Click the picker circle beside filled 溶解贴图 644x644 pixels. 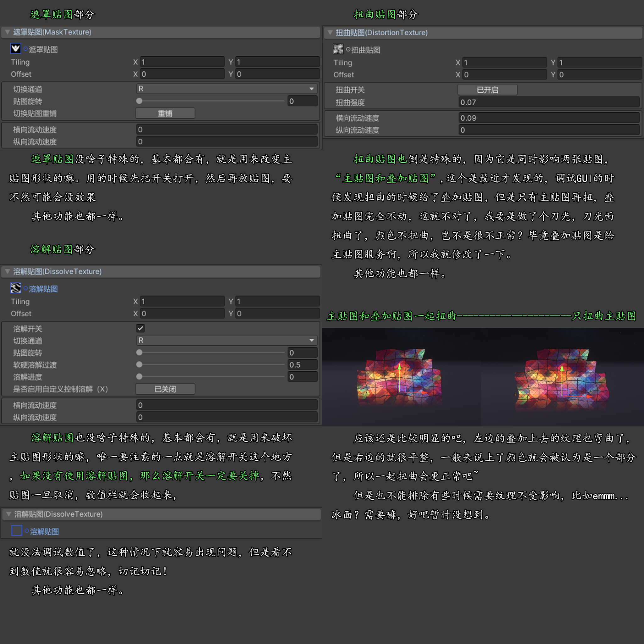25,288
